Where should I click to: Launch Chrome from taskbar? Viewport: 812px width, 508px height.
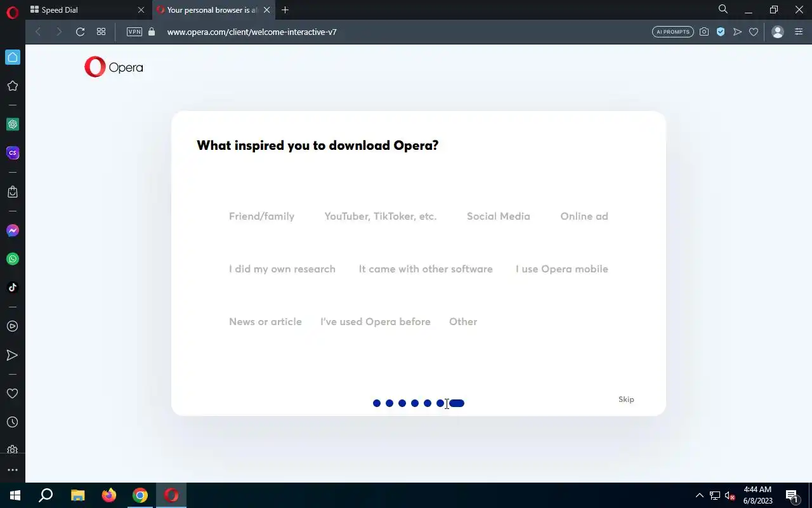pyautogui.click(x=140, y=495)
